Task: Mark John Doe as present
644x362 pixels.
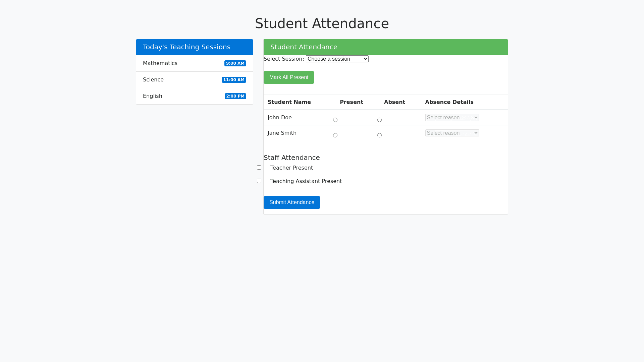Action: tap(335, 120)
